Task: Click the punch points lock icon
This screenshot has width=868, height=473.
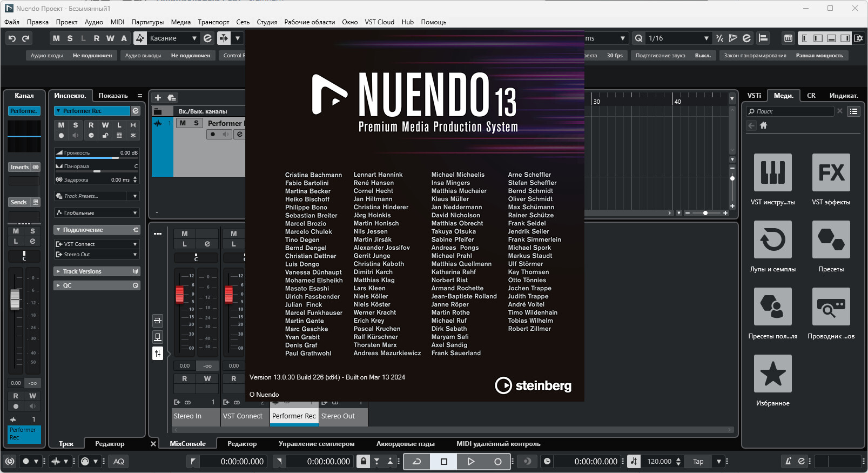Action: 364,461
